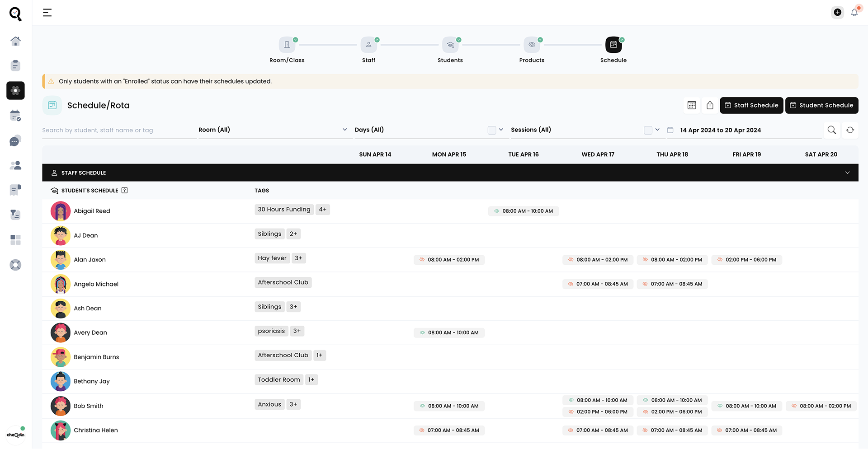868x449 pixels.
Task: Open Alan Jaxon's Monday 08:00-02:00 session
Action: click(x=449, y=260)
